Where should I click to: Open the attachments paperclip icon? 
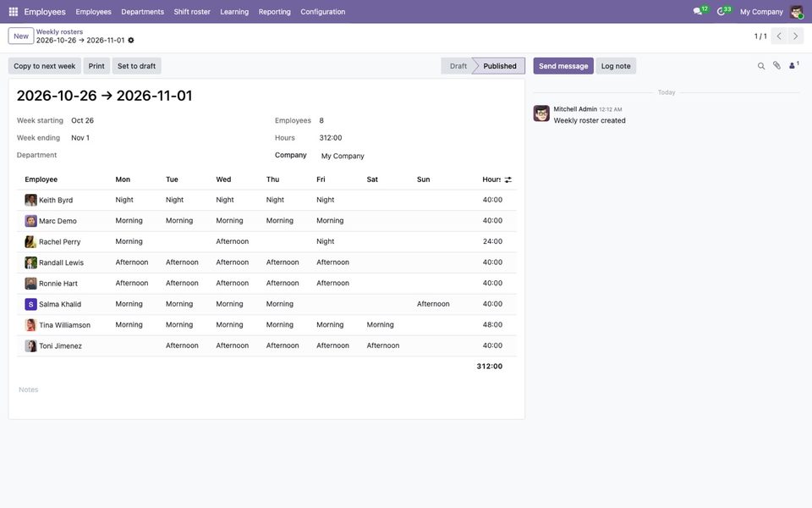(776, 66)
